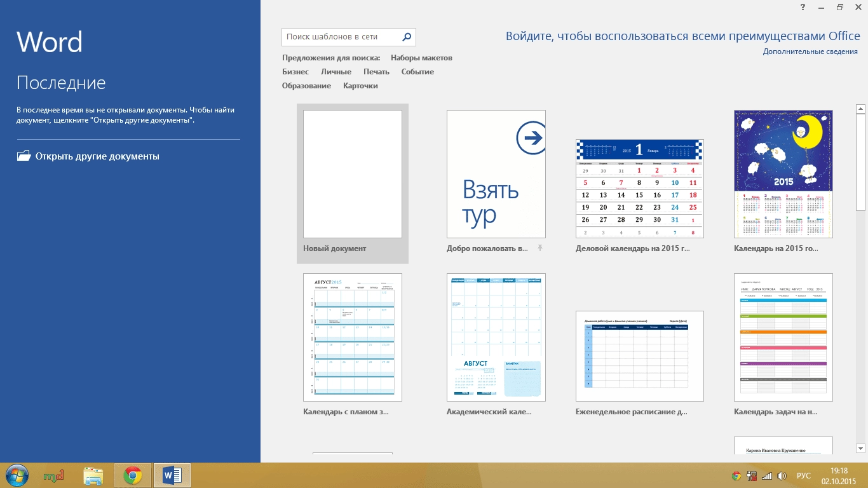Image resolution: width=868 pixels, height=488 pixels.
Task: Open the Windows Start button
Action: coord(17,475)
